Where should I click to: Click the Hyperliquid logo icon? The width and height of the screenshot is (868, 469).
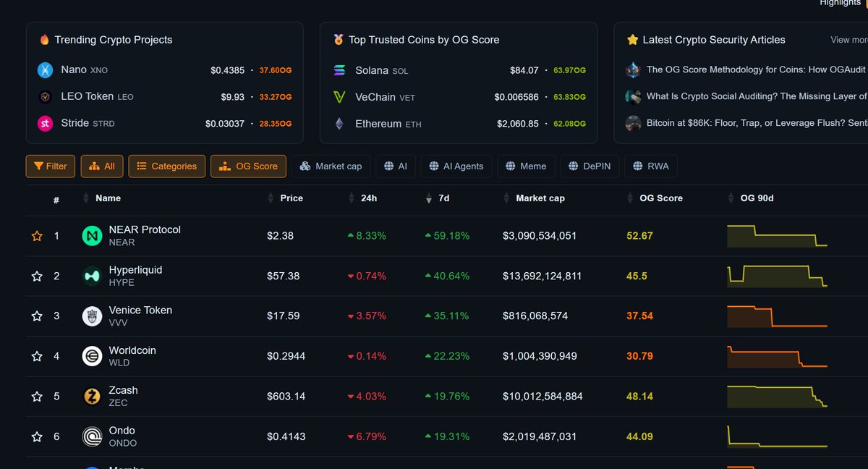pyautogui.click(x=92, y=276)
